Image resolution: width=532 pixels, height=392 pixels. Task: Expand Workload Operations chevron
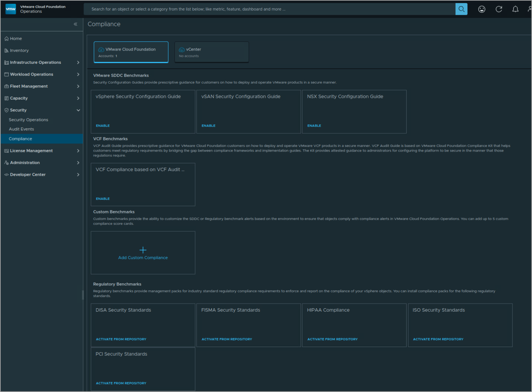click(78, 74)
